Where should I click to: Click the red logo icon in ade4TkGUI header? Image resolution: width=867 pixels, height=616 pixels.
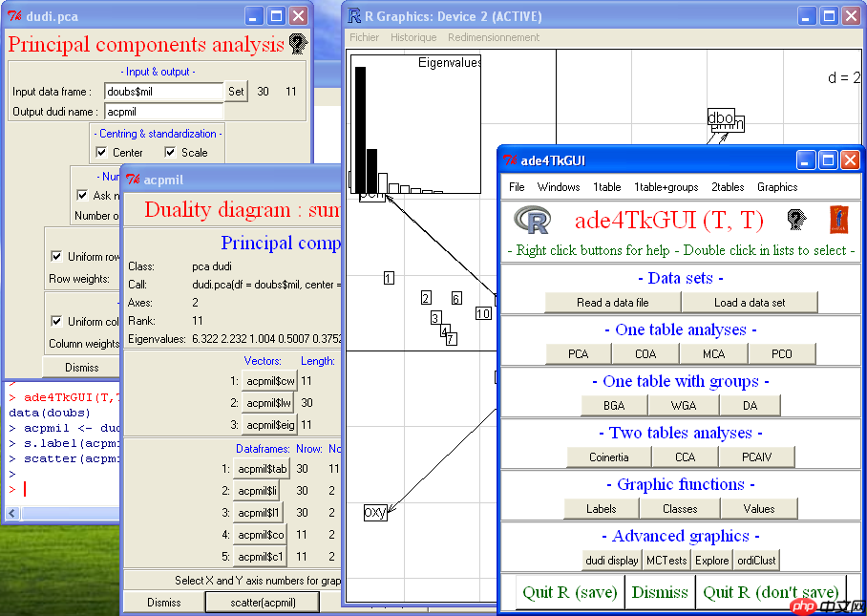838,220
